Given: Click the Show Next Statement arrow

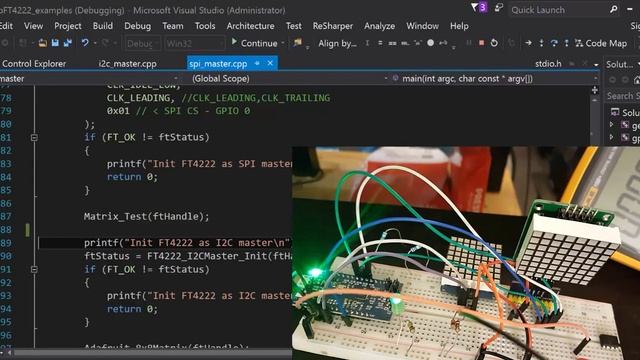Looking at the screenshot, I should pyautogui.click(x=528, y=43).
